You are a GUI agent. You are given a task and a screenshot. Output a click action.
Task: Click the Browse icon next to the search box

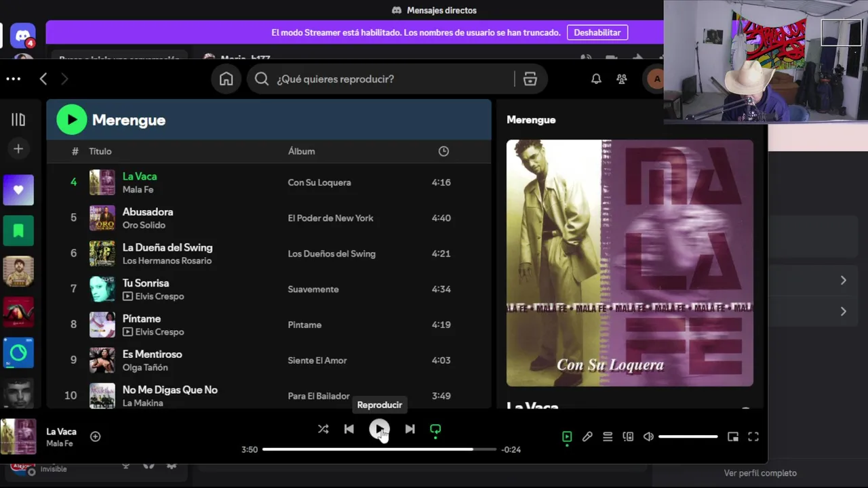[530, 79]
